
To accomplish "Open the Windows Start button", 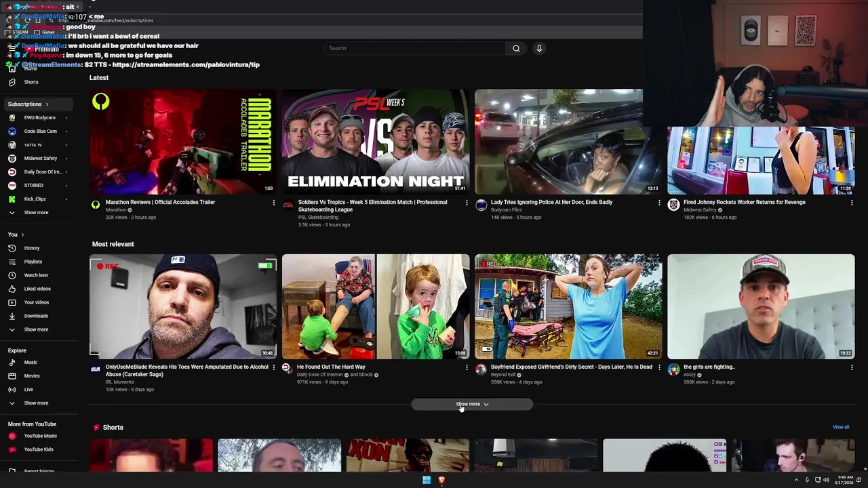I will [x=427, y=480].
